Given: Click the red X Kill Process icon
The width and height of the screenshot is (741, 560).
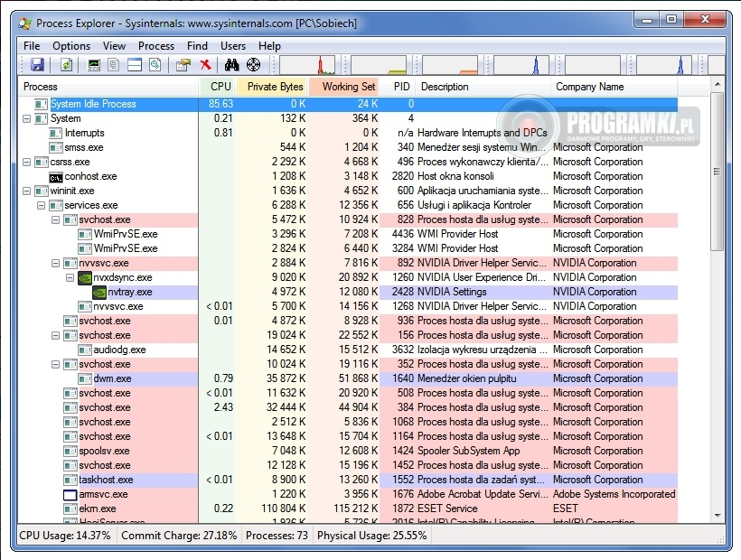Looking at the screenshot, I should [x=205, y=65].
